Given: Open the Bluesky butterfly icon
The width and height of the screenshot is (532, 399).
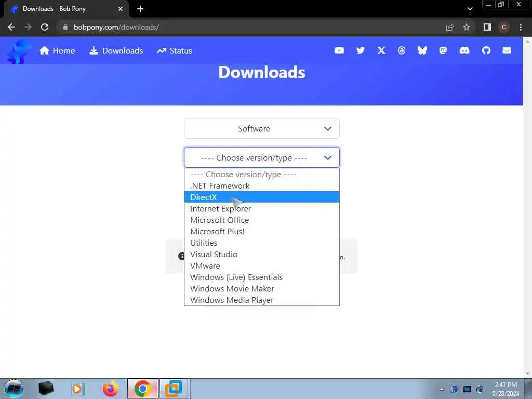Looking at the screenshot, I should point(422,50).
